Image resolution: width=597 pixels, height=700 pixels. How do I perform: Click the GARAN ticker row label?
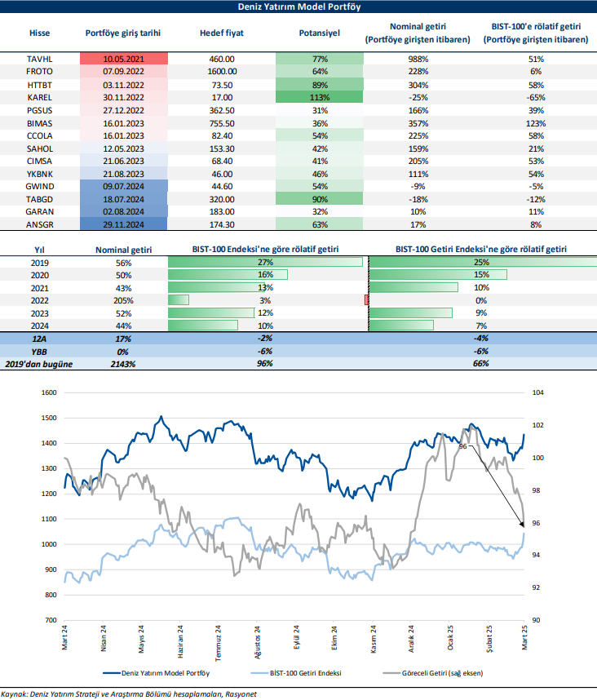tap(39, 210)
